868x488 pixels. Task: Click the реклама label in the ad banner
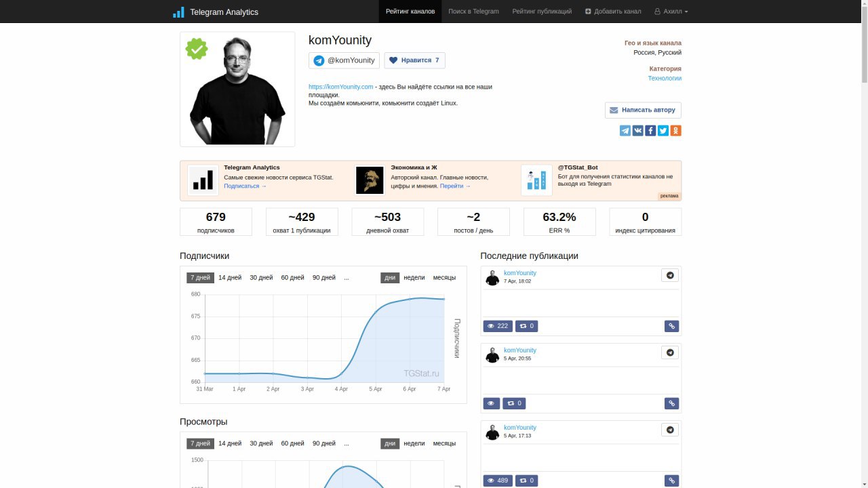[x=669, y=196]
